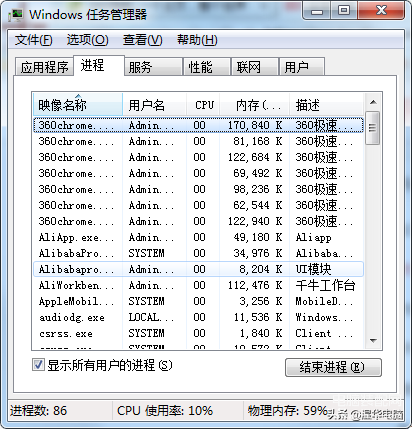This screenshot has width=412, height=429.
Task: Sort by 描述 column header
Action: point(326,105)
